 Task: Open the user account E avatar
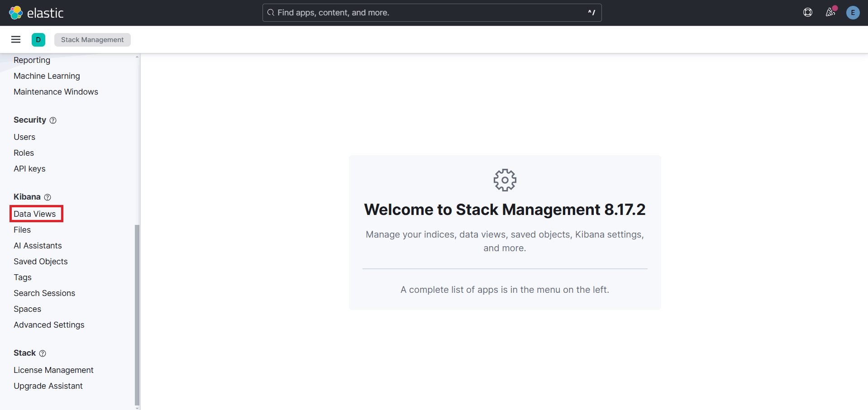click(853, 13)
